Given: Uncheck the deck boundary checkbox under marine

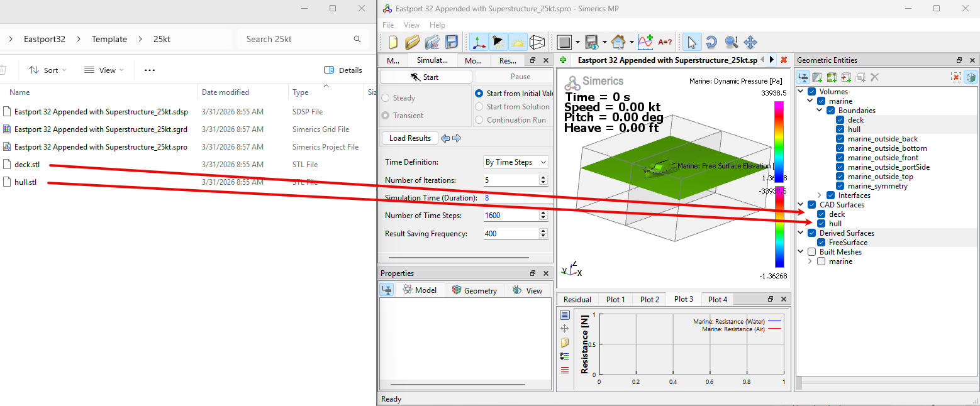Looking at the screenshot, I should click(x=840, y=120).
